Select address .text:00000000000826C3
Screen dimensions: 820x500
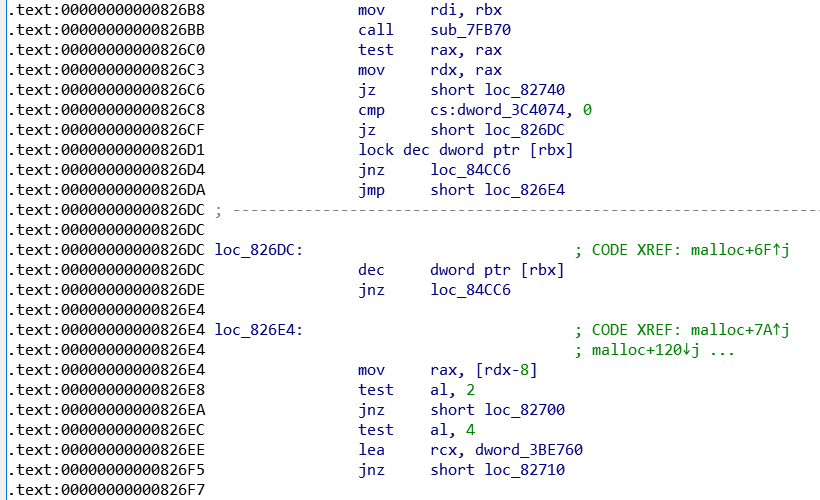[x=107, y=70]
